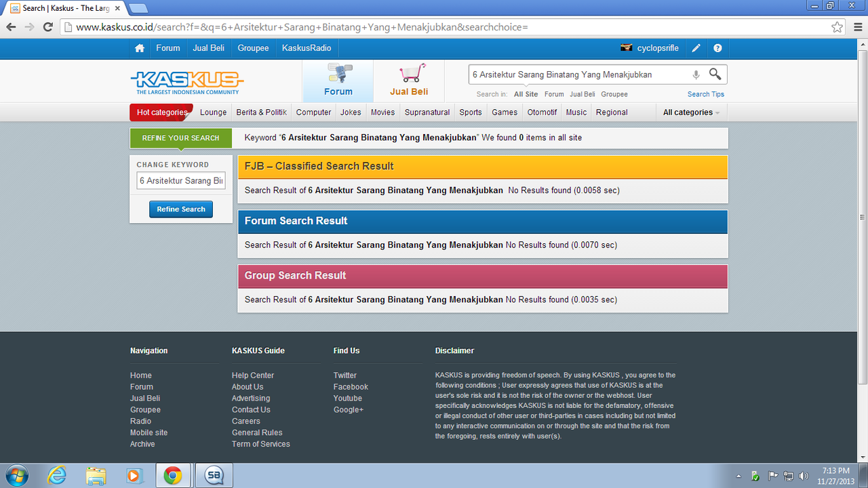
Task: Open Groupee in top navigation bar
Action: pyautogui.click(x=253, y=48)
